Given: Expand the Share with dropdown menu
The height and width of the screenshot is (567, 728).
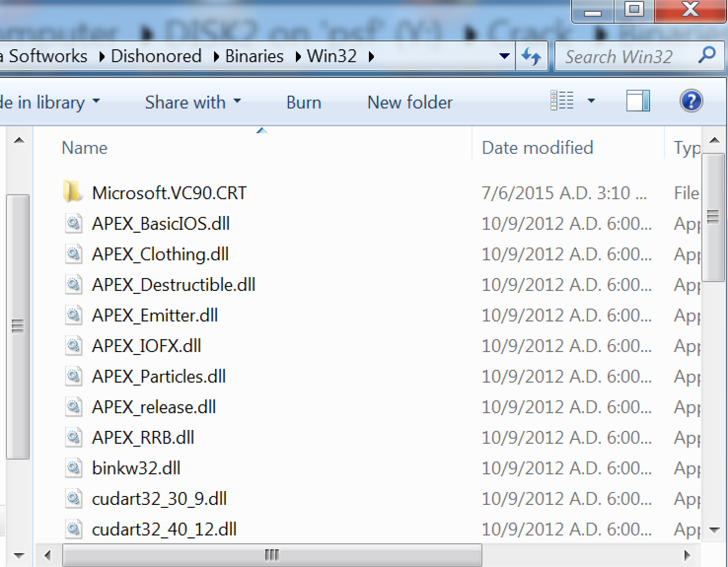Looking at the screenshot, I should point(193,102).
